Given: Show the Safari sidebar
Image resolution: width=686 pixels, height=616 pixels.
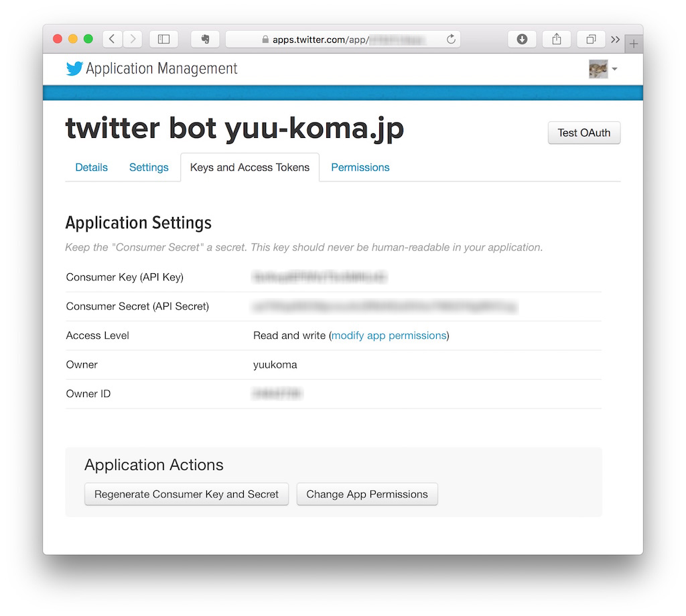Looking at the screenshot, I should [x=163, y=39].
